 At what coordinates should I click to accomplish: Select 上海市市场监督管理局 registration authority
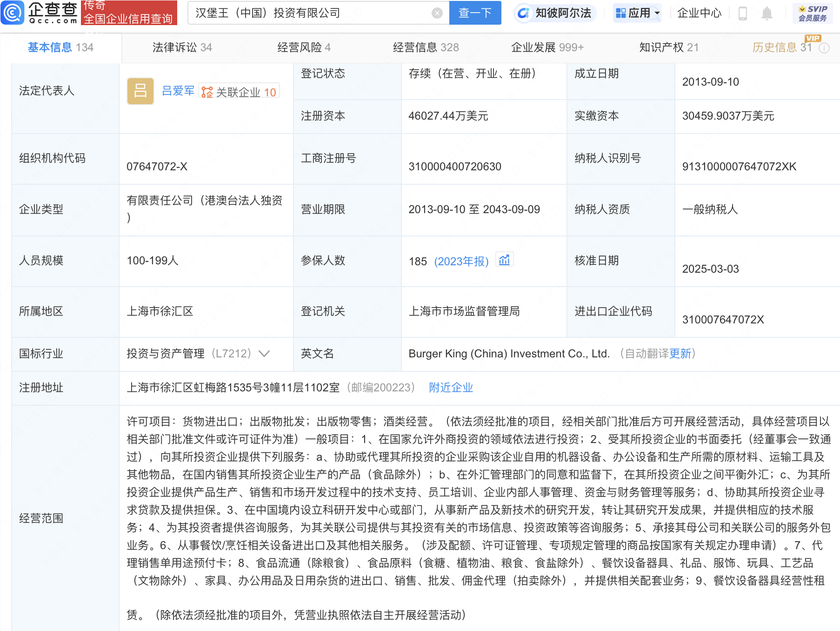464,311
